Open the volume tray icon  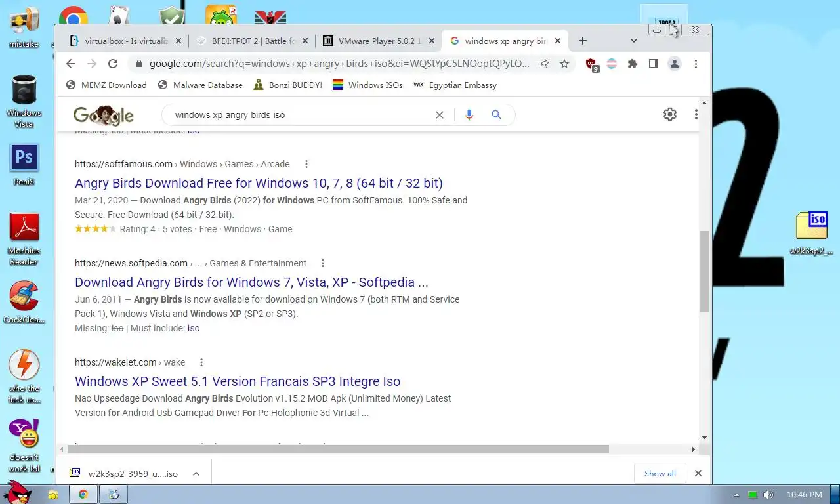768,495
